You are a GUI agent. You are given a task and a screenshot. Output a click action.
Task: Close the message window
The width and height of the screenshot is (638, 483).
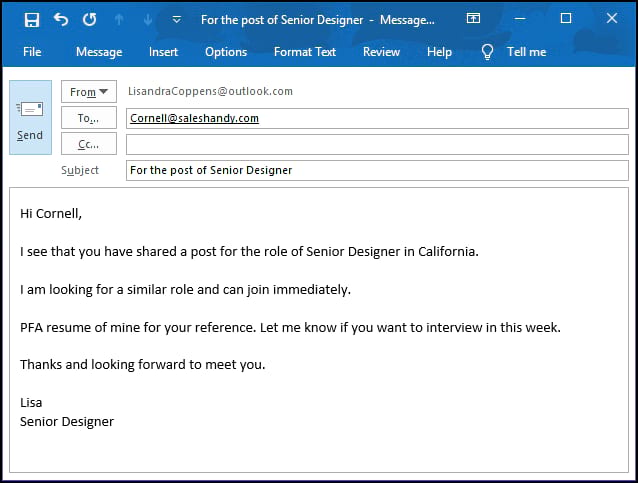(x=612, y=18)
